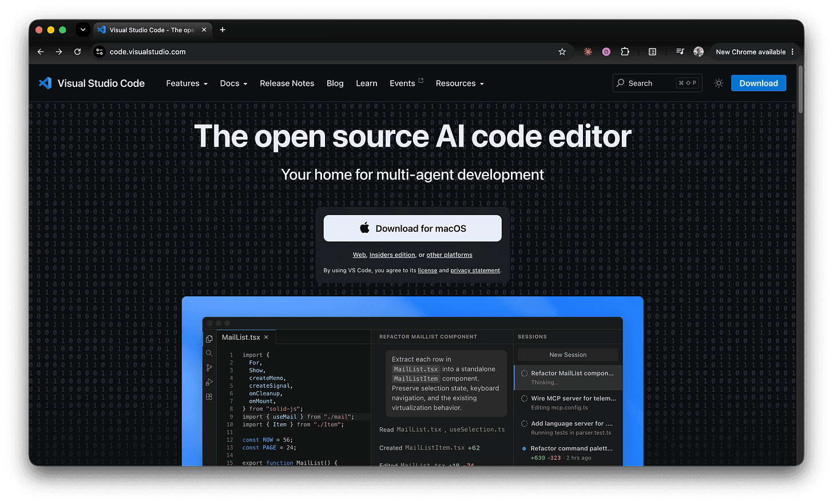Image resolution: width=833 pixels, height=504 pixels.
Task: Select the Visual Studio Code browser tab
Action: pyautogui.click(x=152, y=30)
